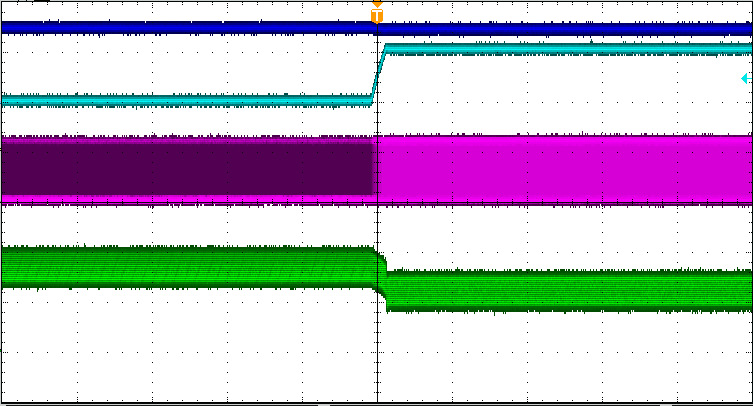Click the orange trigger position marker T
The width and height of the screenshot is (753, 406).
tap(377, 16)
